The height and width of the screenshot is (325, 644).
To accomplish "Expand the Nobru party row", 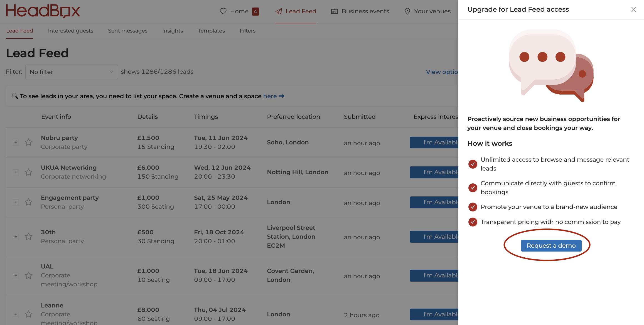I will point(16,142).
